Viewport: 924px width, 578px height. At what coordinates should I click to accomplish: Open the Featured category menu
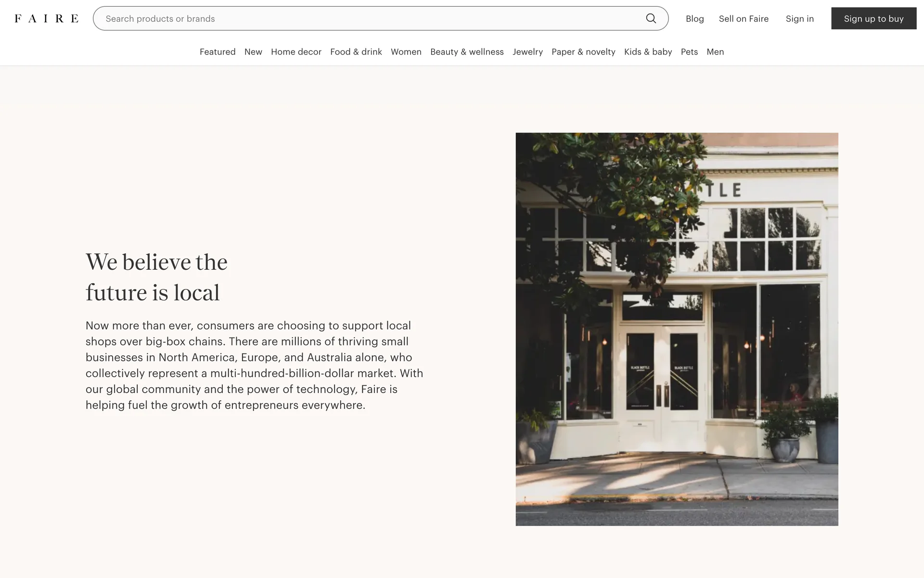click(218, 52)
